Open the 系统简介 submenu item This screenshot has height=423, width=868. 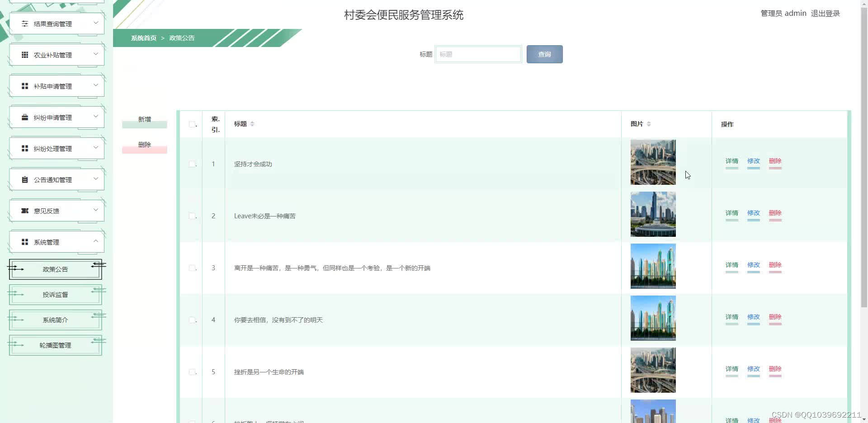point(55,320)
